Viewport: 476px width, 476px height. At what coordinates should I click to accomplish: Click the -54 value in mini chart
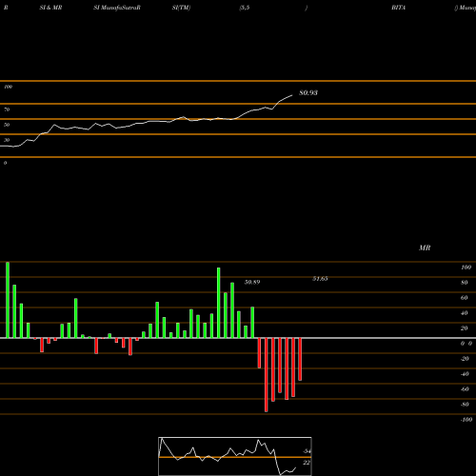tap(307, 451)
